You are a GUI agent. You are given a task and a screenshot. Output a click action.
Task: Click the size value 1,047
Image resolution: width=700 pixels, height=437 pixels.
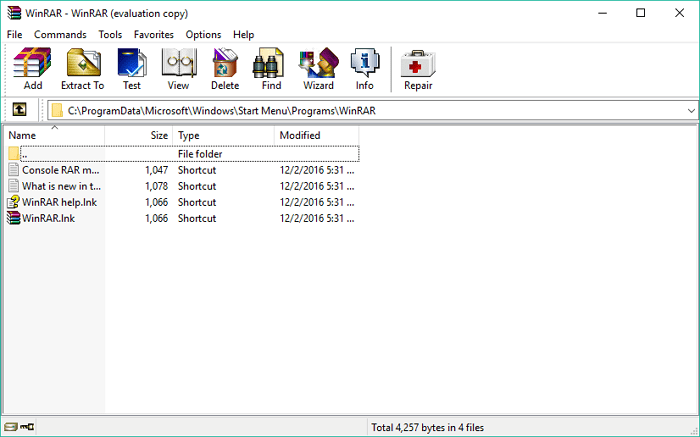(157, 170)
